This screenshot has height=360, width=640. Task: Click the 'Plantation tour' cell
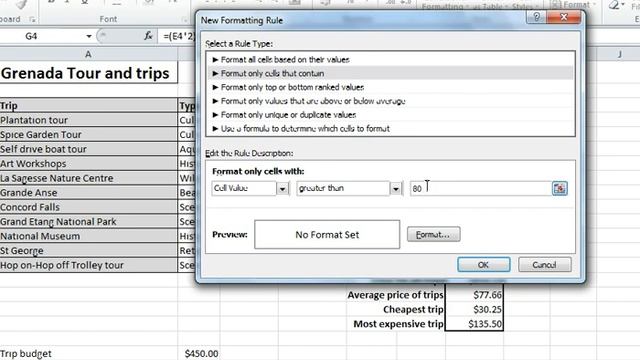click(88, 120)
